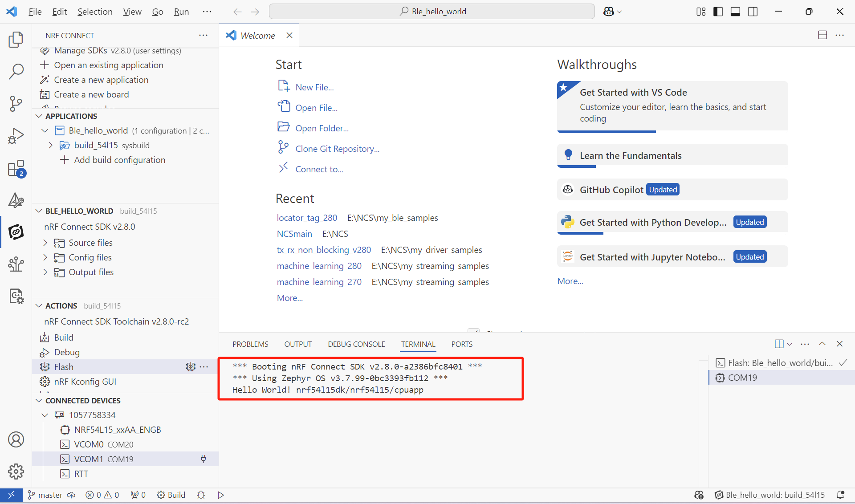Toggle Panel visibility in title bar
The height and width of the screenshot is (504, 855).
click(735, 12)
